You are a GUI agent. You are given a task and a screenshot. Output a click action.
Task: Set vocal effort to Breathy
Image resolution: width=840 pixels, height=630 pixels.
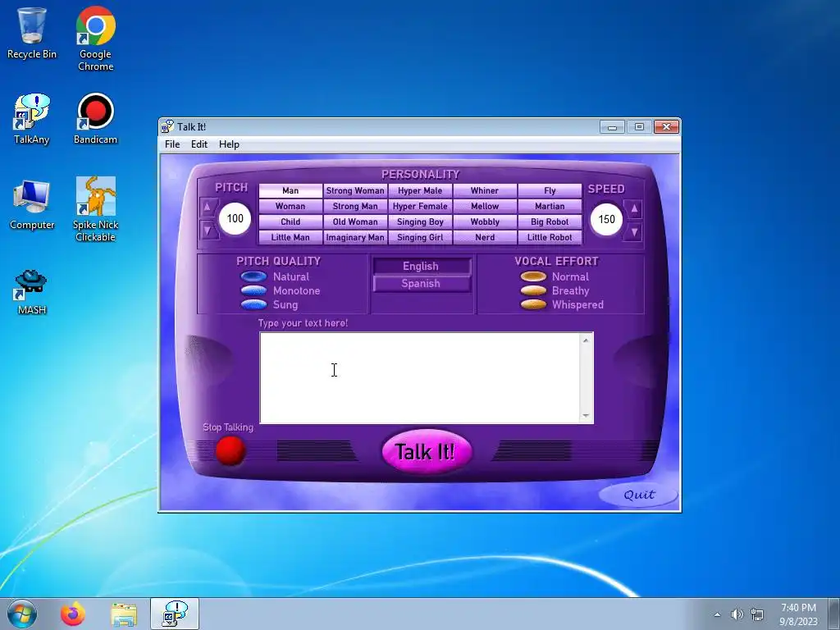(x=533, y=291)
